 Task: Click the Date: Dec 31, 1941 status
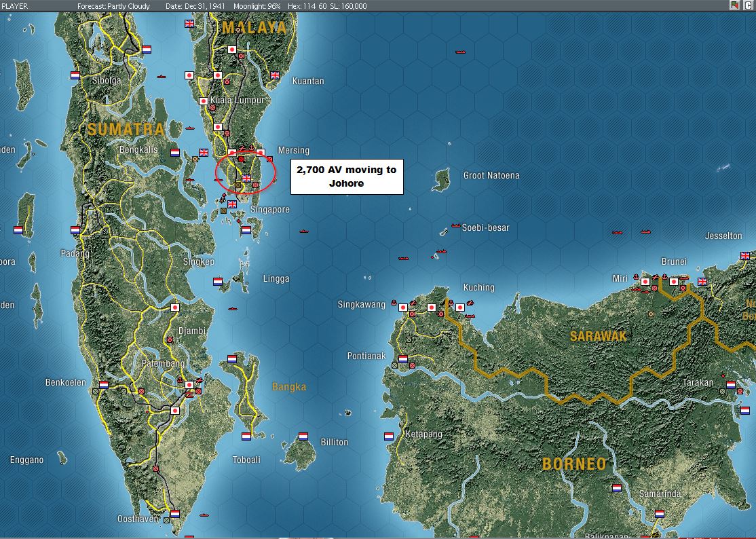[x=196, y=6]
